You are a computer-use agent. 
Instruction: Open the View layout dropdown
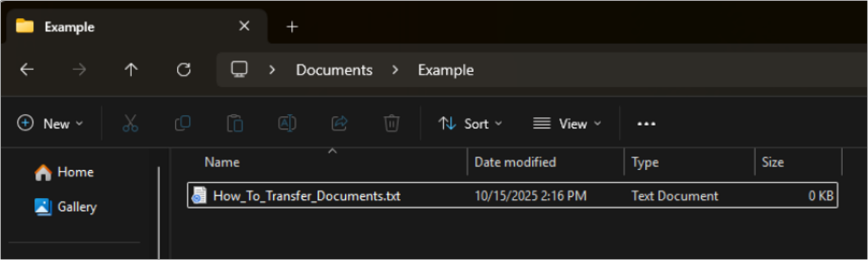pyautogui.click(x=567, y=124)
